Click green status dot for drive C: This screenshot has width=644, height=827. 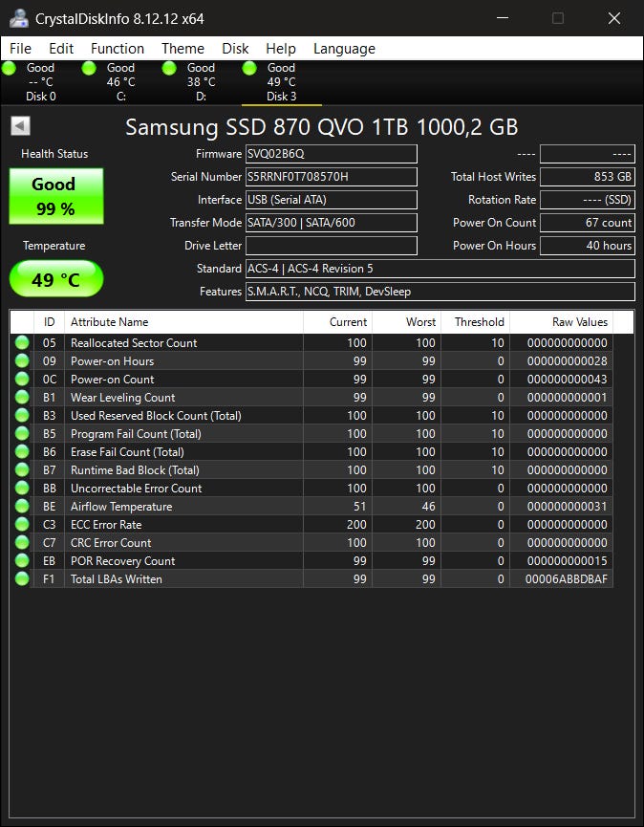point(89,68)
